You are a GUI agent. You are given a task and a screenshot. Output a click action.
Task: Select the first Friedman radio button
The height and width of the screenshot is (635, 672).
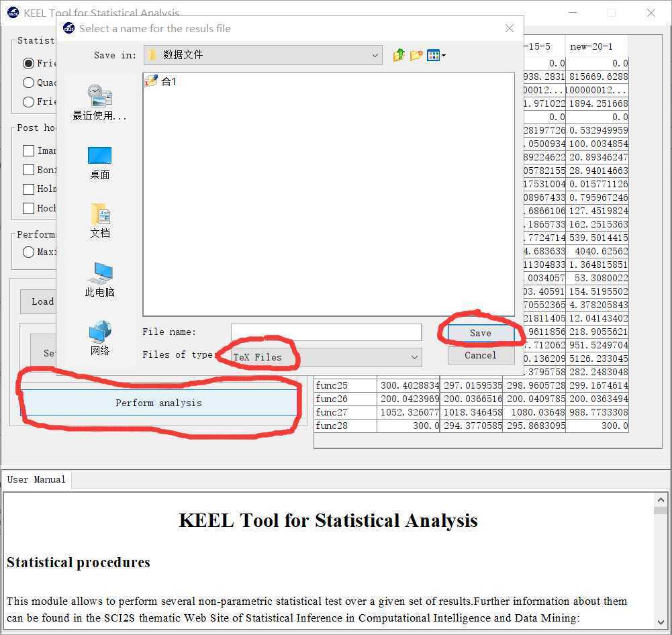tap(28, 63)
